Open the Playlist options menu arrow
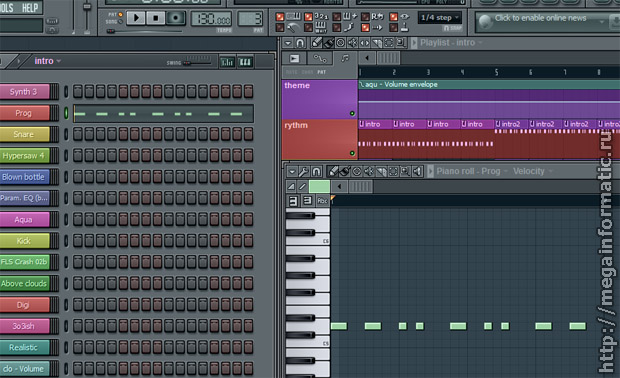This screenshot has width=620, height=378. 288,42
